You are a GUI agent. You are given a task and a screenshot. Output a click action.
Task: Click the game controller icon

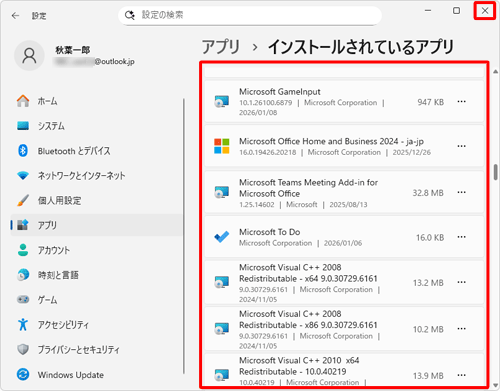23,299
